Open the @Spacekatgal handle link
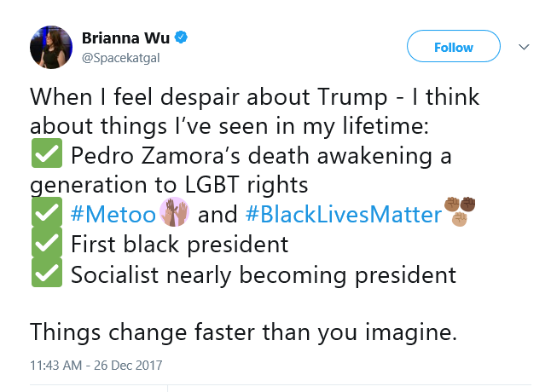The width and height of the screenshot is (551, 392). pyautogui.click(x=121, y=58)
